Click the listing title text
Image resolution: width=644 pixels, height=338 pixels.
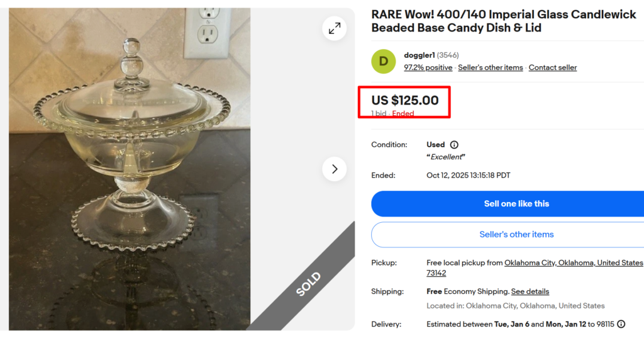503,21
